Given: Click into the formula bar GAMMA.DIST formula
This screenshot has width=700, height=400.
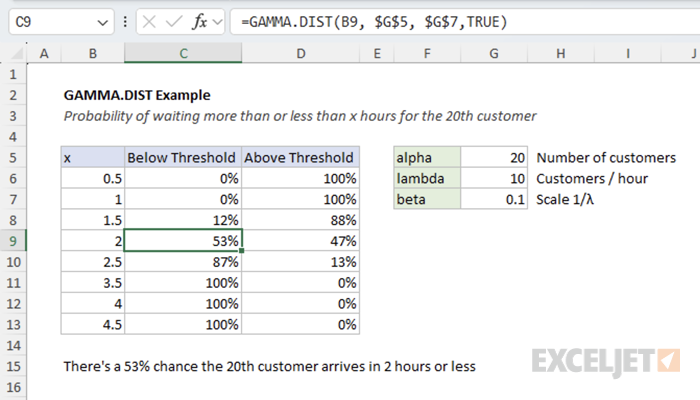Looking at the screenshot, I should tap(465, 21).
